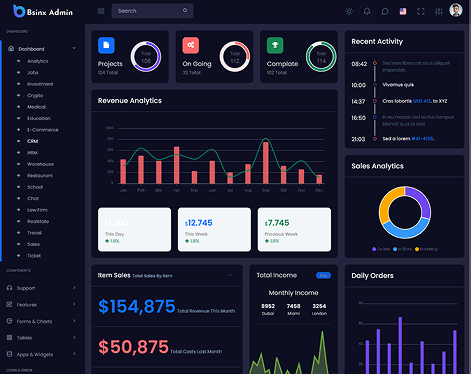471x374 pixels.
Task: Open the USD 412 link
Action: coord(422,101)
